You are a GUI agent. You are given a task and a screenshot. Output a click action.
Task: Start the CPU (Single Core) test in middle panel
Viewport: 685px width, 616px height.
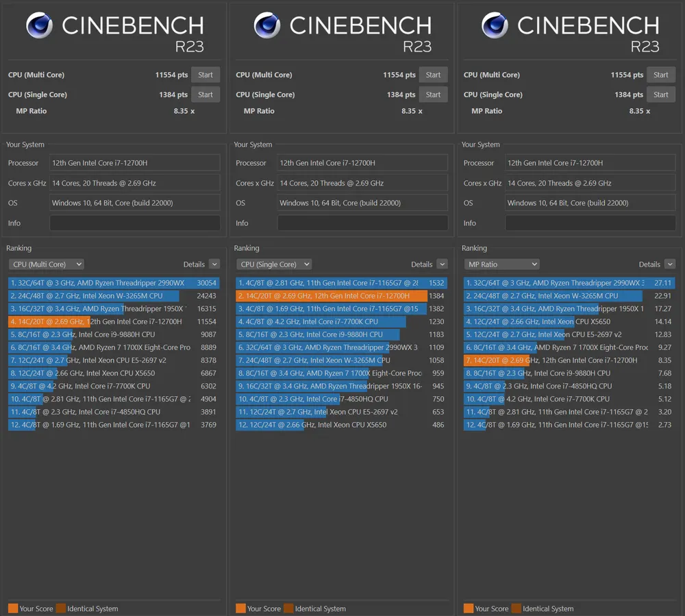[x=433, y=95]
